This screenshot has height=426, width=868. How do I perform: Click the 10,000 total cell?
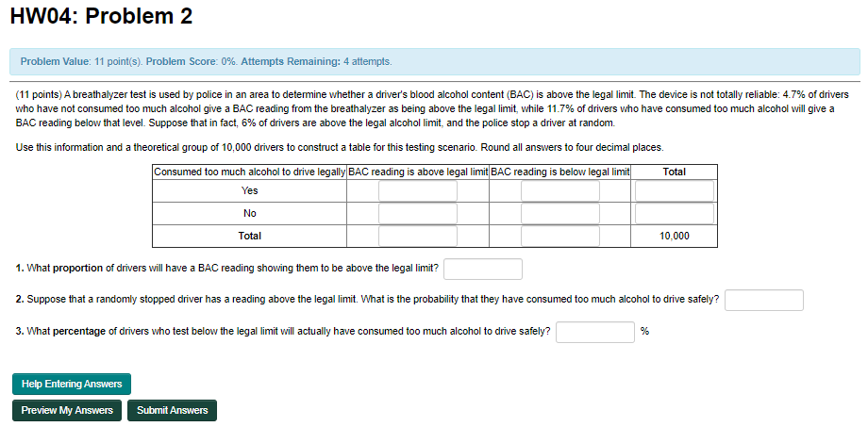point(675,237)
